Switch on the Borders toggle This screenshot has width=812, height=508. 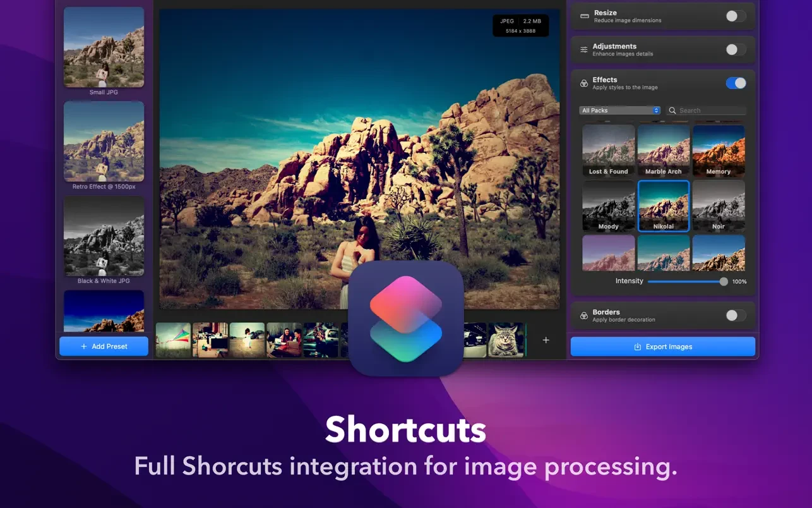pyautogui.click(x=735, y=315)
